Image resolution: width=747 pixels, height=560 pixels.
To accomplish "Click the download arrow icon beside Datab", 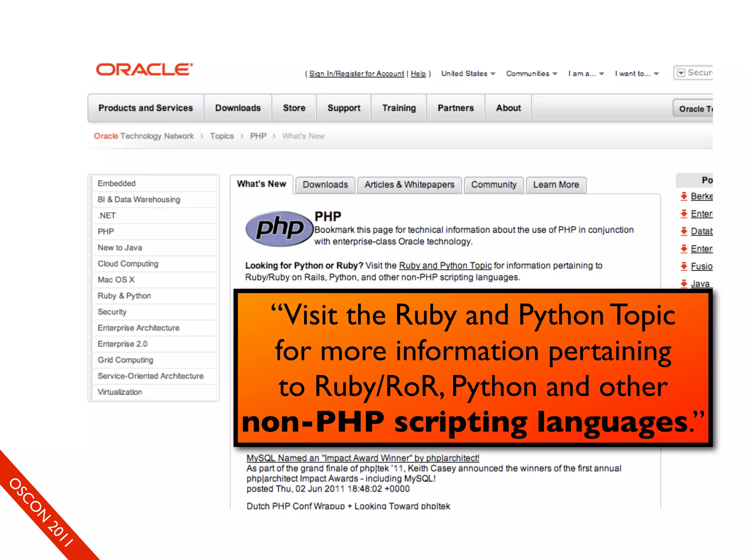I will point(684,231).
